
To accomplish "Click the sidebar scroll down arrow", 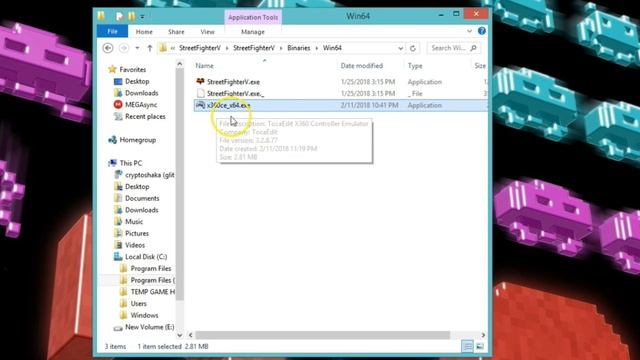I will click(x=180, y=335).
